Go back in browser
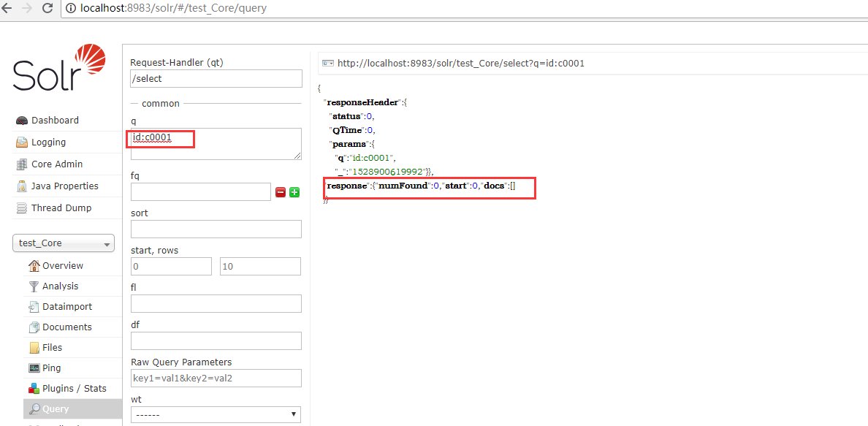868x426 pixels. tap(7, 8)
